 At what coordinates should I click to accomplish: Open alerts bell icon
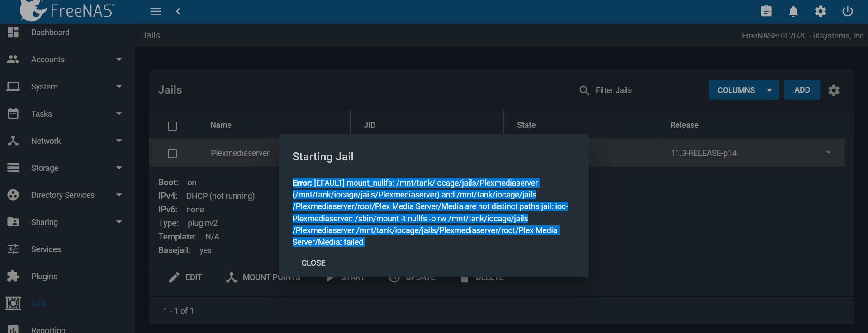(x=793, y=11)
